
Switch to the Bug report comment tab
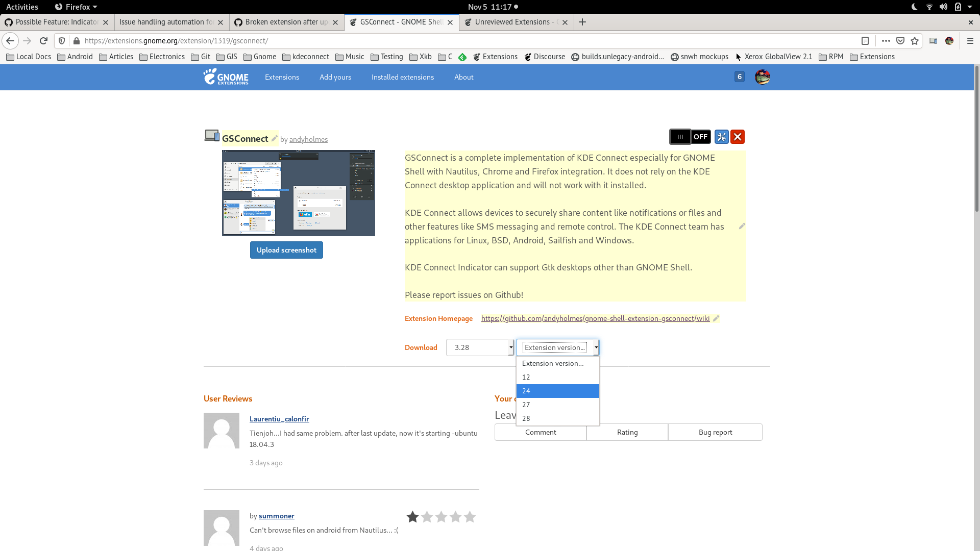(715, 432)
